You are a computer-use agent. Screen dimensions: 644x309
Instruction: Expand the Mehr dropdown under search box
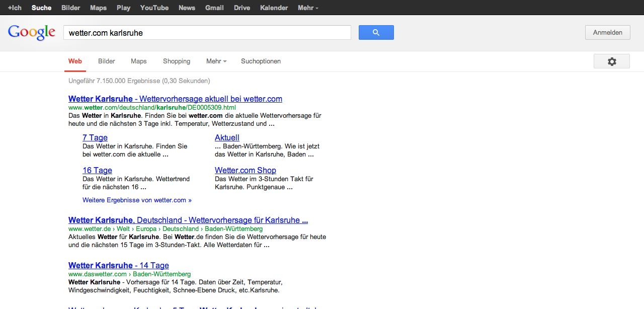[216, 61]
